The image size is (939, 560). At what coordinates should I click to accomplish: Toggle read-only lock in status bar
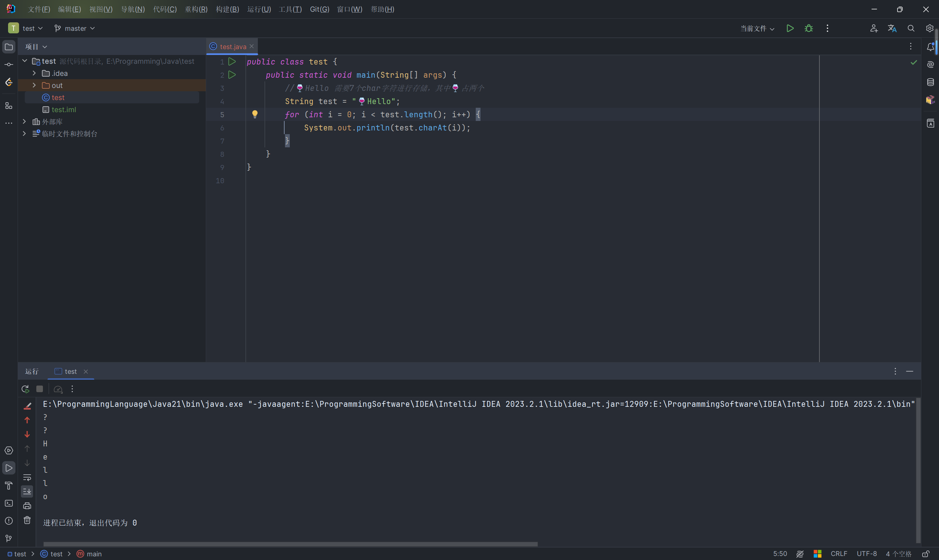926,553
